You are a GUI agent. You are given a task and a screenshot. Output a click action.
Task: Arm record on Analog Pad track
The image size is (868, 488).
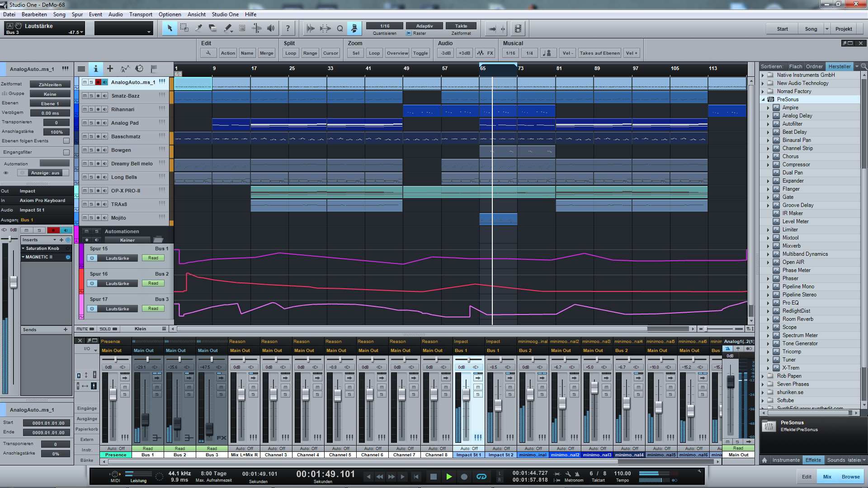tap(98, 123)
